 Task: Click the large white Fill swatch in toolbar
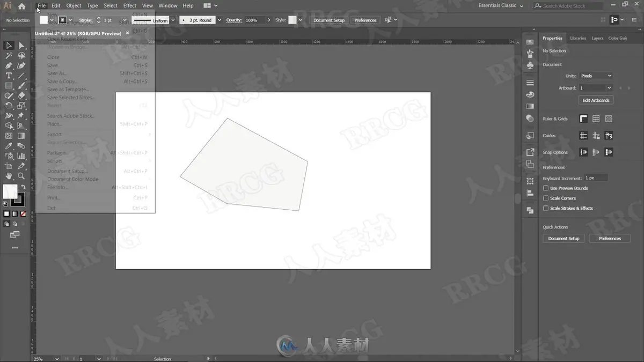pyautogui.click(x=10, y=191)
